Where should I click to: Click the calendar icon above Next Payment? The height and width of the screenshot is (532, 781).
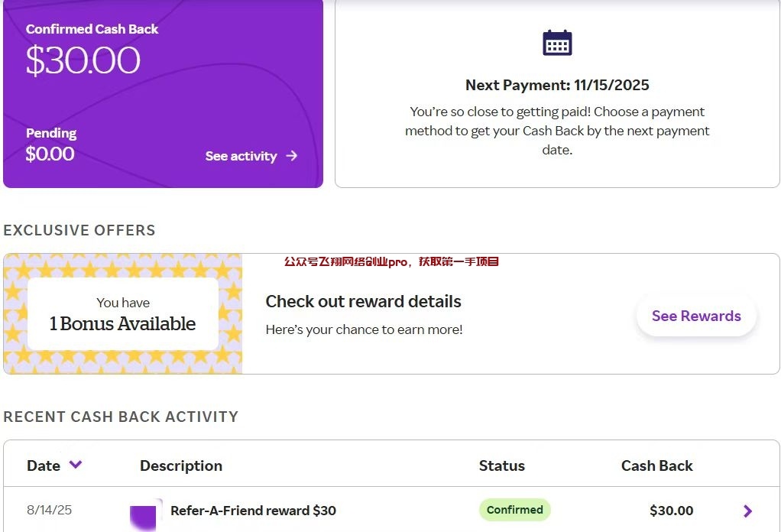click(557, 43)
